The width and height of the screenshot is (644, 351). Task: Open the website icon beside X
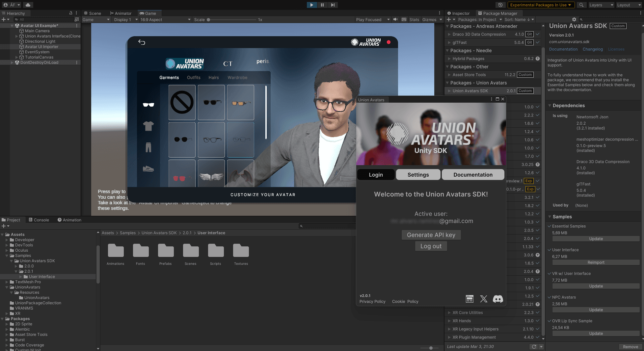(x=470, y=299)
